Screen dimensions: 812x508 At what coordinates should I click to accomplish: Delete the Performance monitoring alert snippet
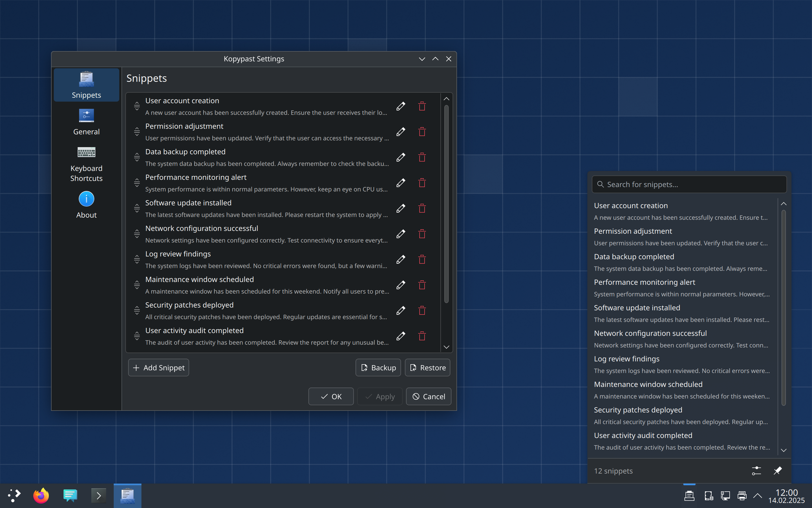point(422,183)
